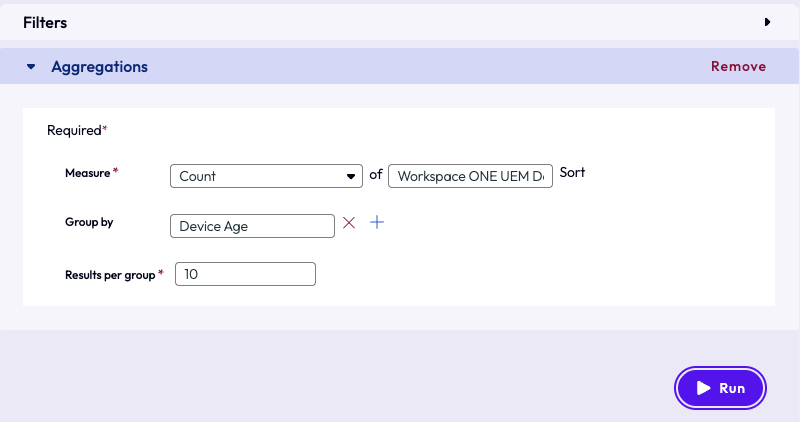The height and width of the screenshot is (422, 800).
Task: Delete the Device Age grouping with X
Action: coord(349,223)
